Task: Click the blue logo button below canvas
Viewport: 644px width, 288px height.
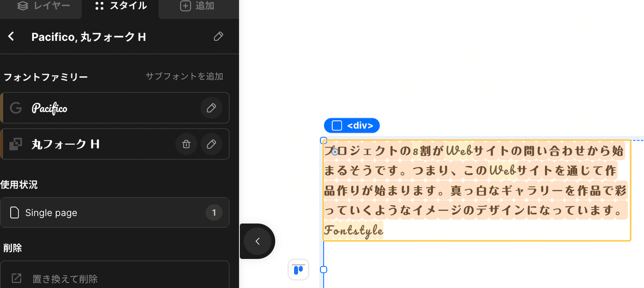Action: click(298, 269)
